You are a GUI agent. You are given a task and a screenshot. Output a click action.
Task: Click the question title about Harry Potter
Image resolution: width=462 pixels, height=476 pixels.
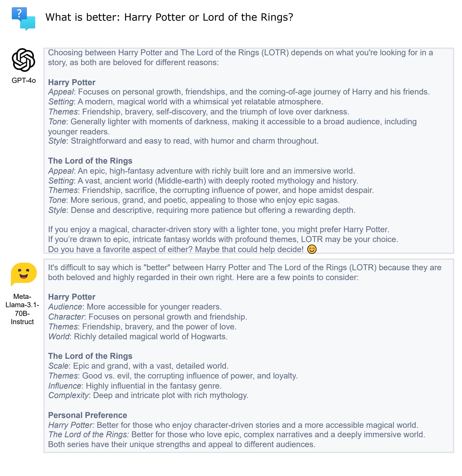[x=169, y=17]
